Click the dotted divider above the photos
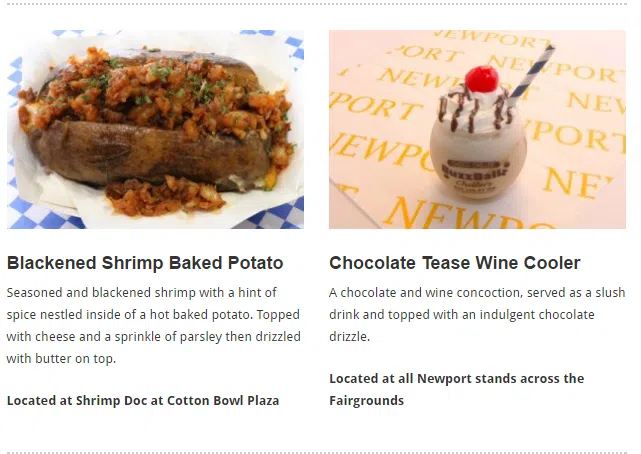 pos(317,4)
